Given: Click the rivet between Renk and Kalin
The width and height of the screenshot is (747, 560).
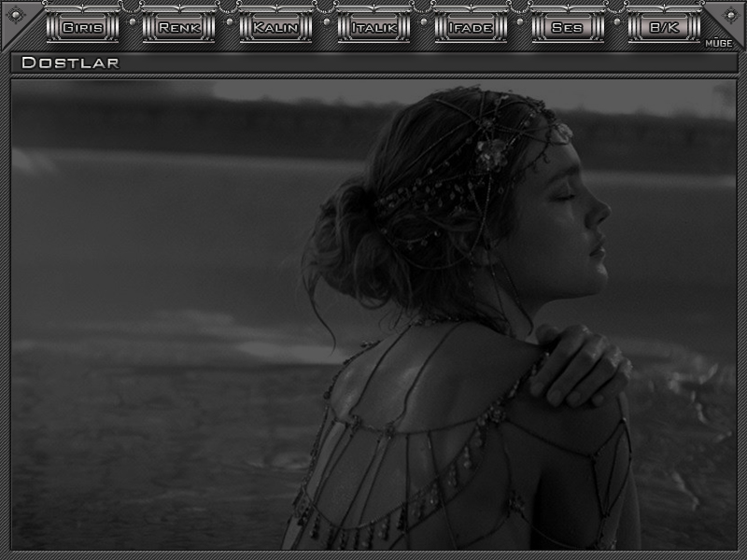Looking at the screenshot, I should click(228, 21).
